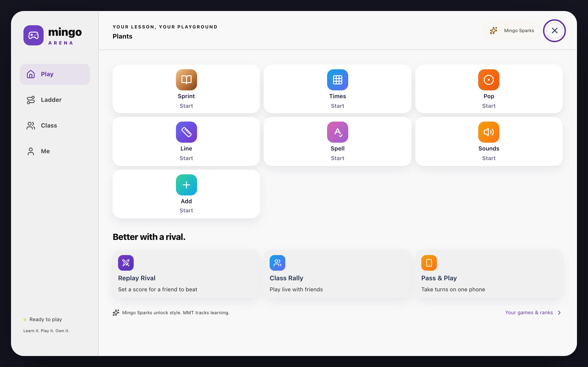Switch to the Ladder sidebar tab

[55, 100]
